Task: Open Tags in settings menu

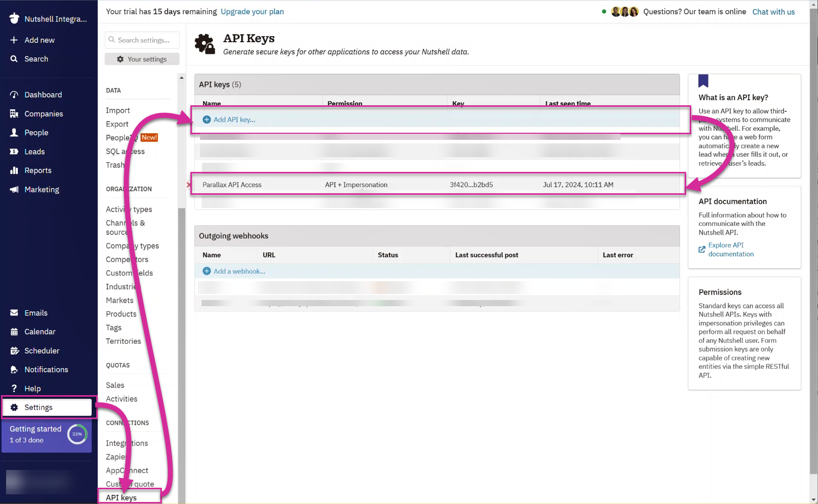Action: point(114,328)
